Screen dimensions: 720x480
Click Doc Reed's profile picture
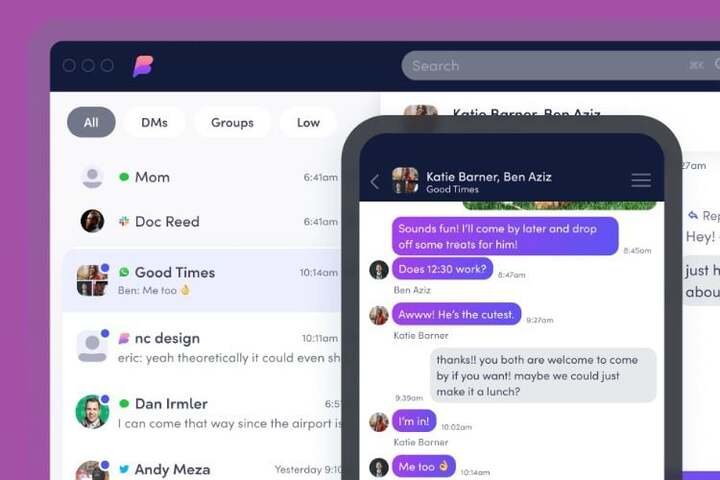[92, 221]
